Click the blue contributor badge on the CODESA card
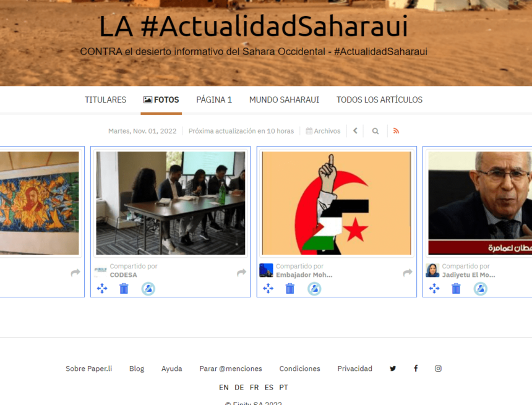The width and height of the screenshot is (532, 405). pyautogui.click(x=148, y=288)
